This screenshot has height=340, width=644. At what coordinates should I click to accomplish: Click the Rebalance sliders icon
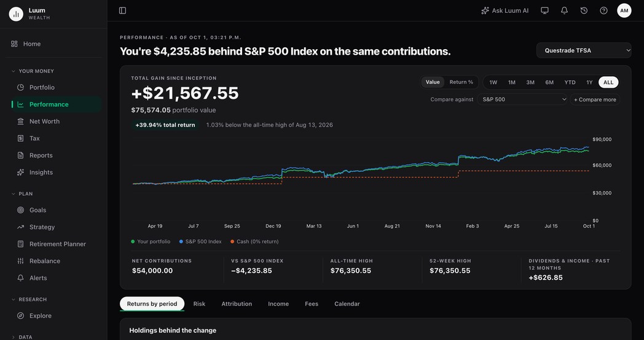pyautogui.click(x=20, y=261)
